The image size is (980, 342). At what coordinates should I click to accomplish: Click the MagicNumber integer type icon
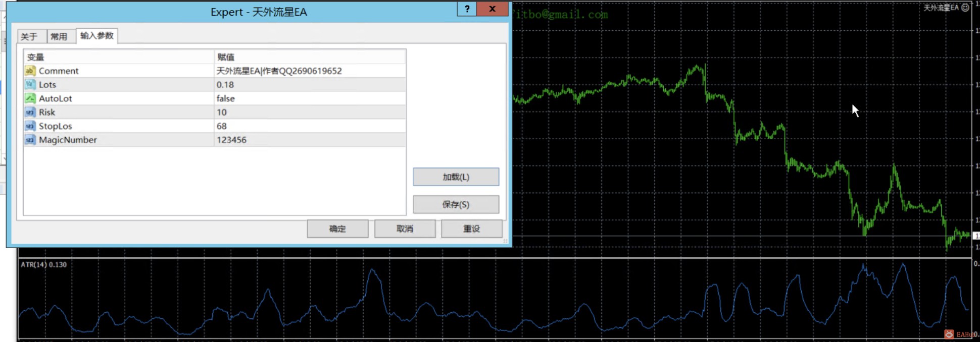pyautogui.click(x=30, y=140)
